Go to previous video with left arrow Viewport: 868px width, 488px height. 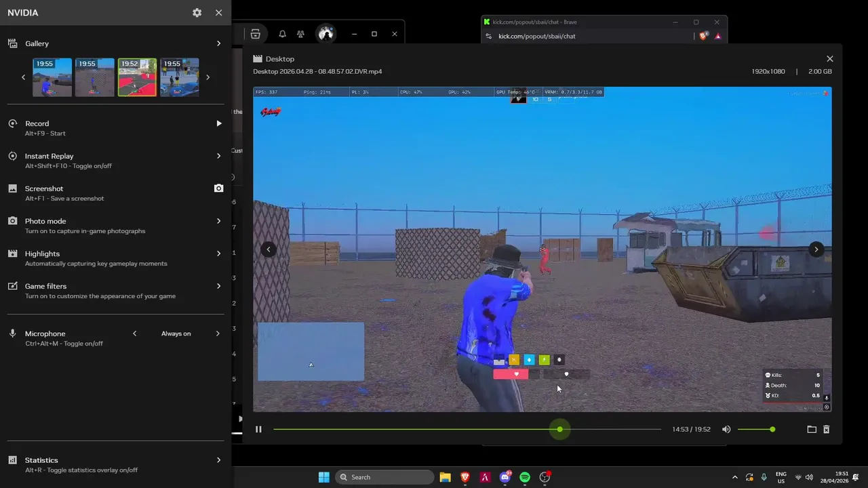268,249
